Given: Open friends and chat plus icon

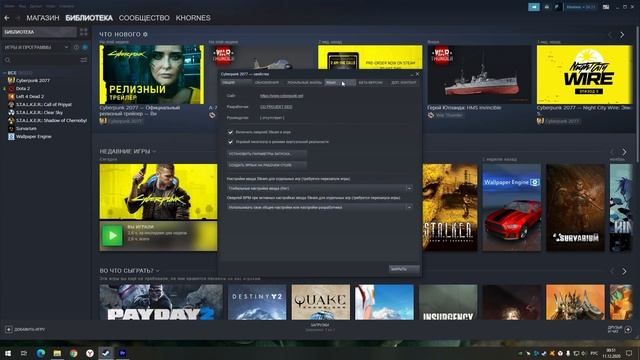Looking at the screenshot, I should [x=628, y=329].
